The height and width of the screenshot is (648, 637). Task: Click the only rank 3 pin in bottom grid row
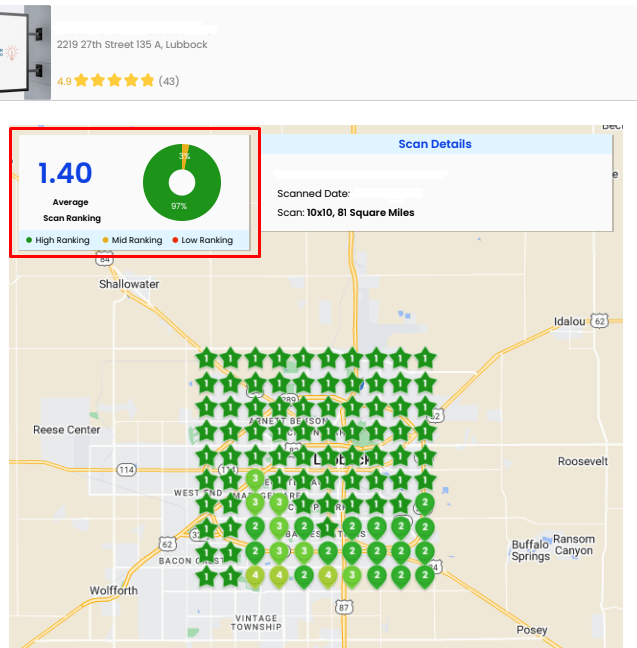tap(352, 577)
